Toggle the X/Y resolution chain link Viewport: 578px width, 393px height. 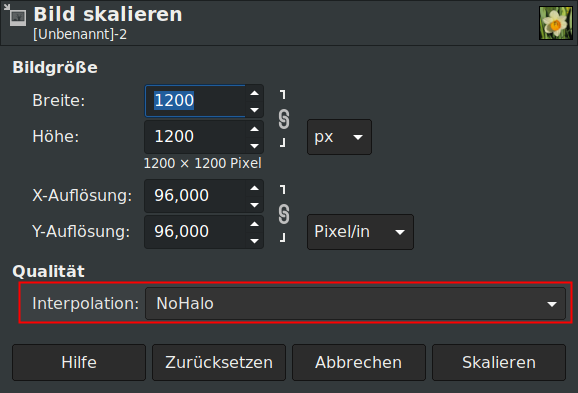point(283,214)
